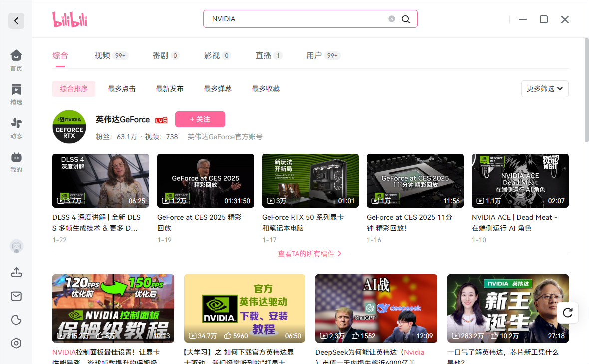Viewport: 589px width, 364px height.
Task: Open the AI战 DeepSeek video thumbnail
Action: [x=376, y=308]
